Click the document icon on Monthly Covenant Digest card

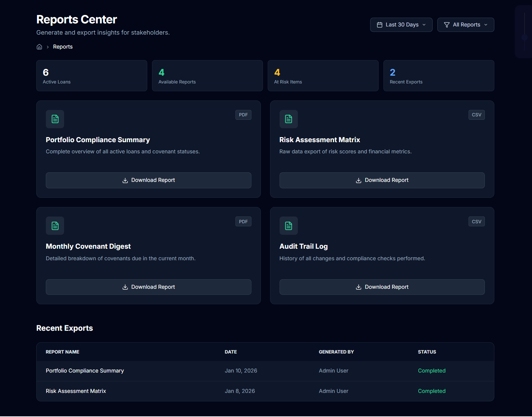55,226
